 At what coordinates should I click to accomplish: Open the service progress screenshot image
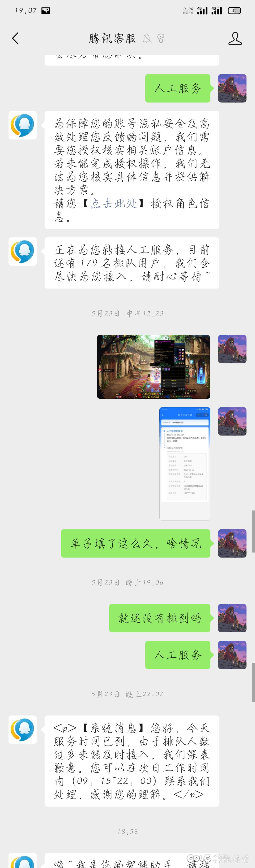(185, 464)
